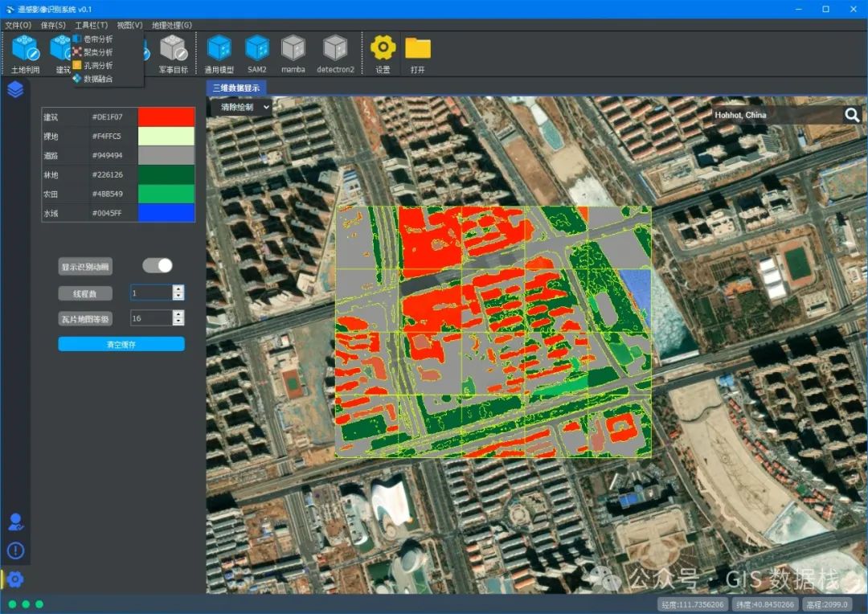Toggle the 显示识别动画 switch

point(158,266)
